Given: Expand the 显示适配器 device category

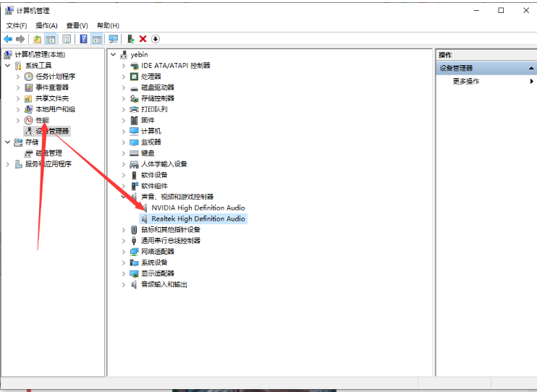Looking at the screenshot, I should click(124, 273).
